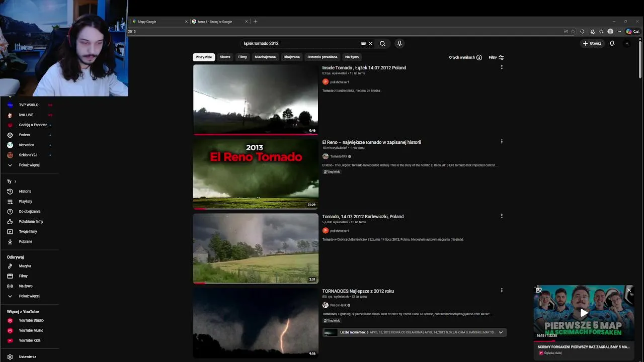Select the Obejrzane filter chip

(x=292, y=57)
